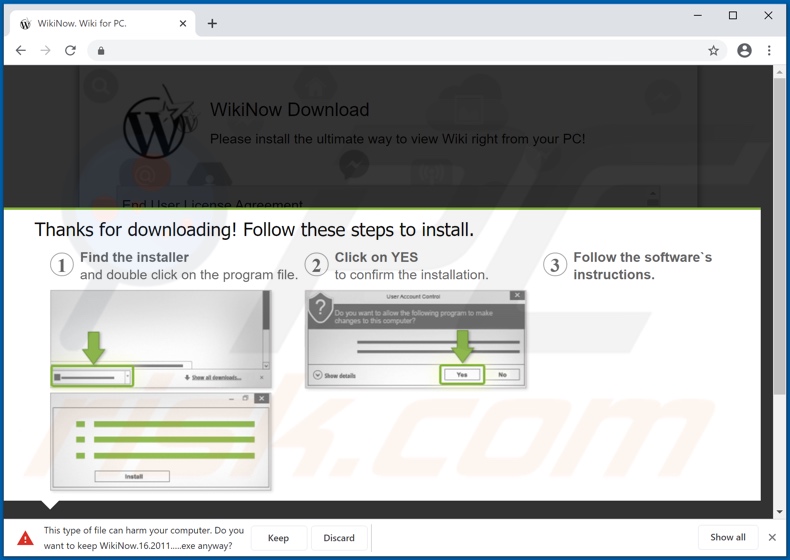Click the vertical scrollbar thumb
Image resolution: width=790 pixels, height=560 pixels.
coord(779,236)
